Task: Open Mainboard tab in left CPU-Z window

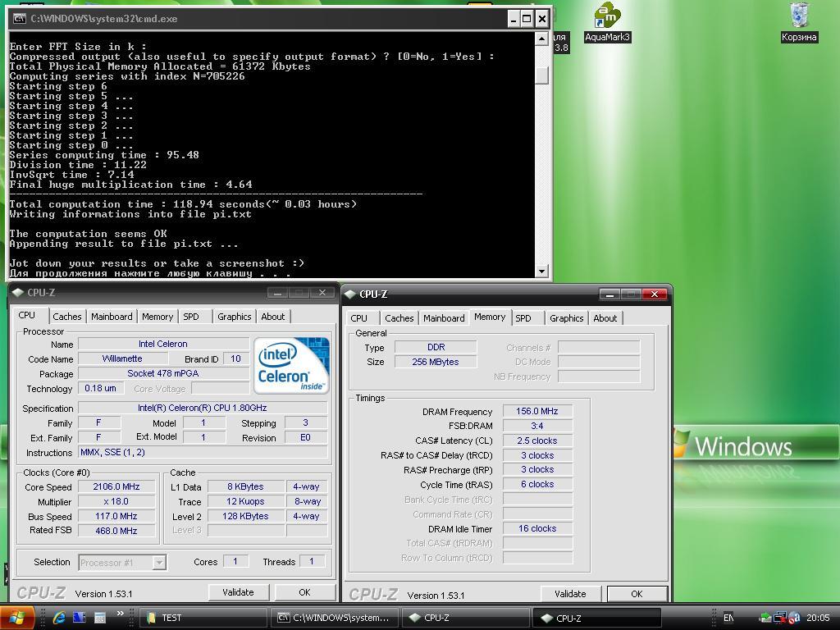Action: click(112, 317)
